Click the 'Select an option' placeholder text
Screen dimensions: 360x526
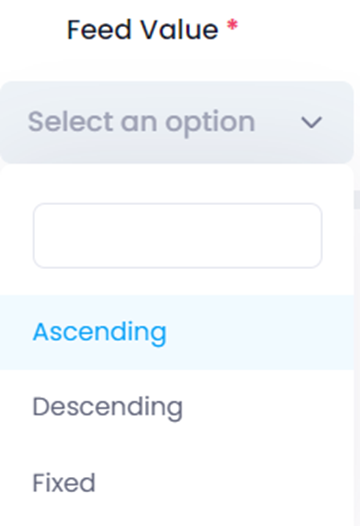click(141, 122)
